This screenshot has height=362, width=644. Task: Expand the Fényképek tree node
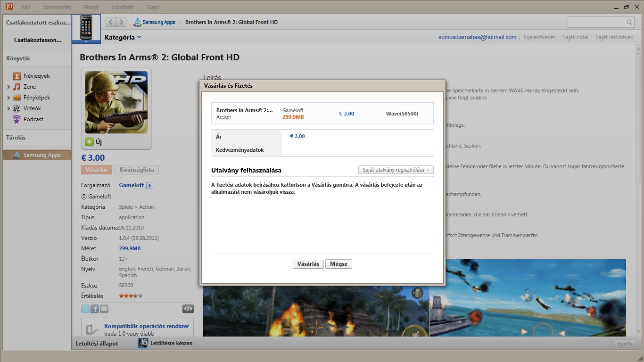coord(8,98)
